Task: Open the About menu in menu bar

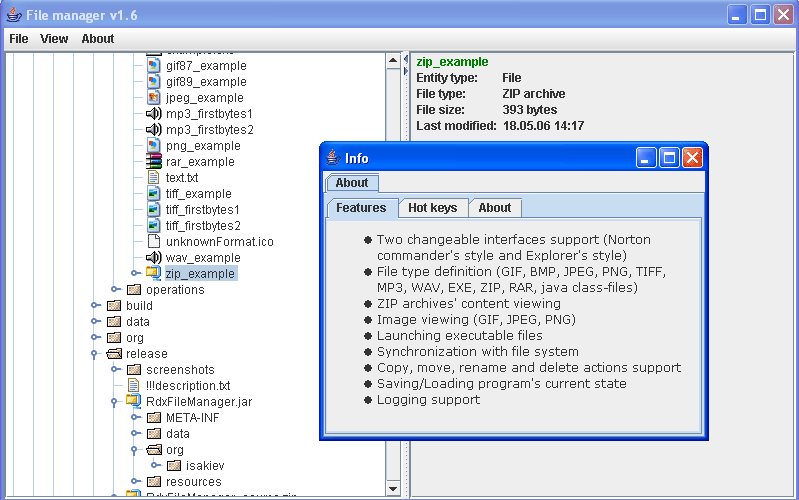Action: (98, 39)
